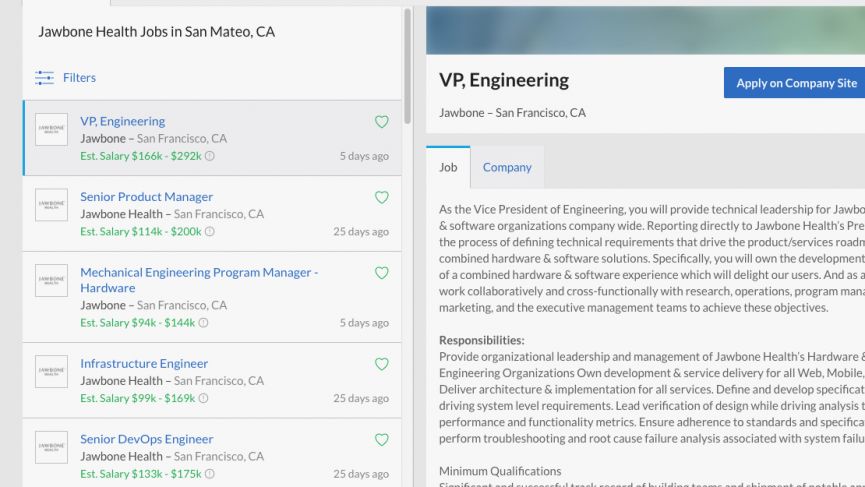Click '25 days ago' on Senior Product Manager

tap(361, 232)
